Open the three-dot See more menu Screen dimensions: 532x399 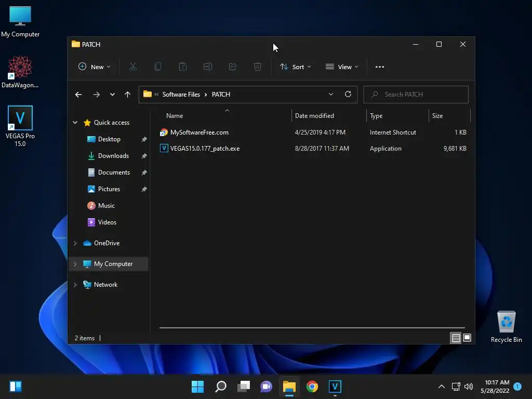(380, 67)
